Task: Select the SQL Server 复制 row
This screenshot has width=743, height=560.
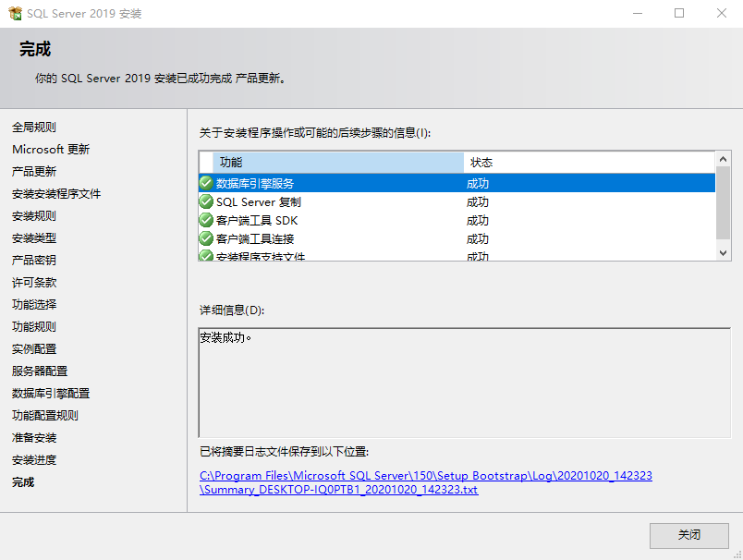Action: 457,201
